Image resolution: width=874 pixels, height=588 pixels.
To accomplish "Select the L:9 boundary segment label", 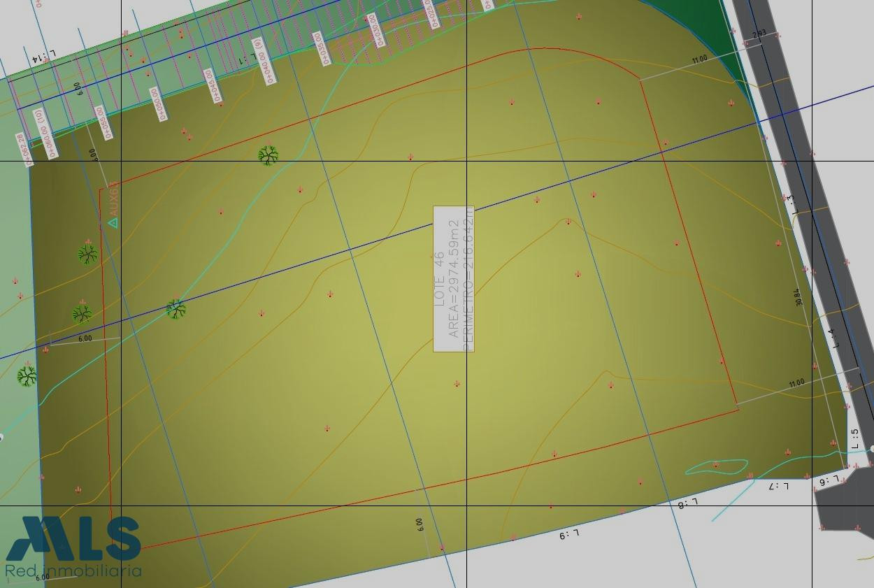I will (x=568, y=535).
